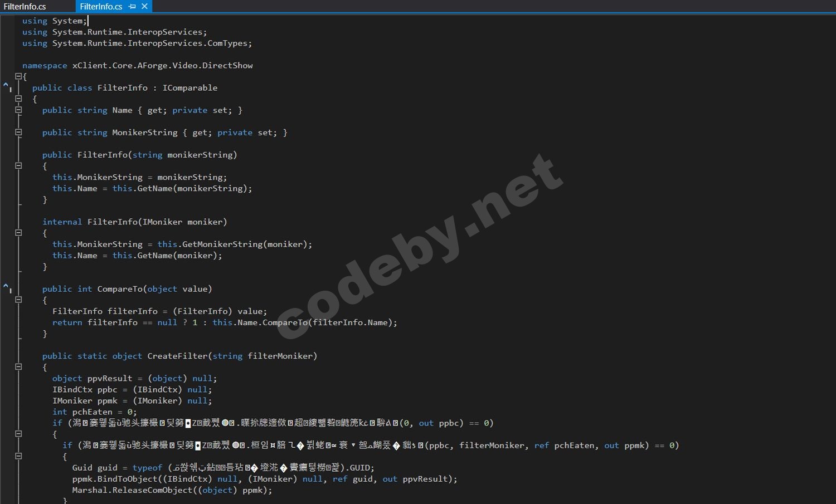
Task: Collapse the outer if statement block
Action: pos(18,434)
